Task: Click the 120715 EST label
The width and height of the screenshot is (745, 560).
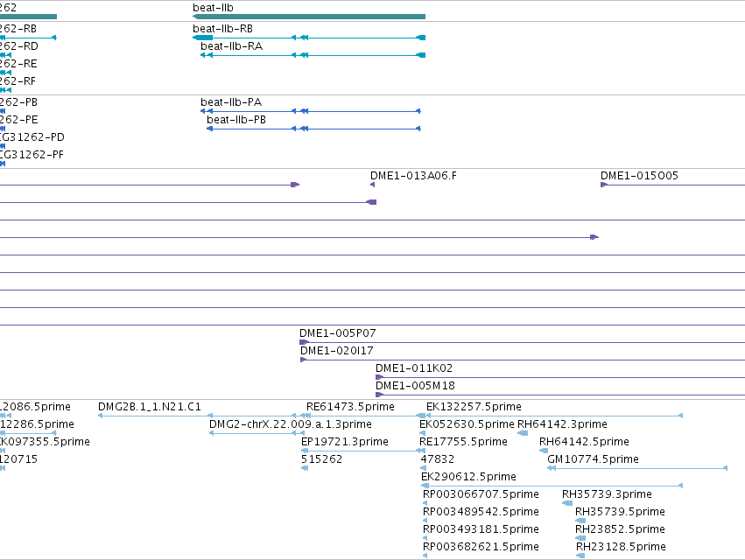Action: coord(18,459)
